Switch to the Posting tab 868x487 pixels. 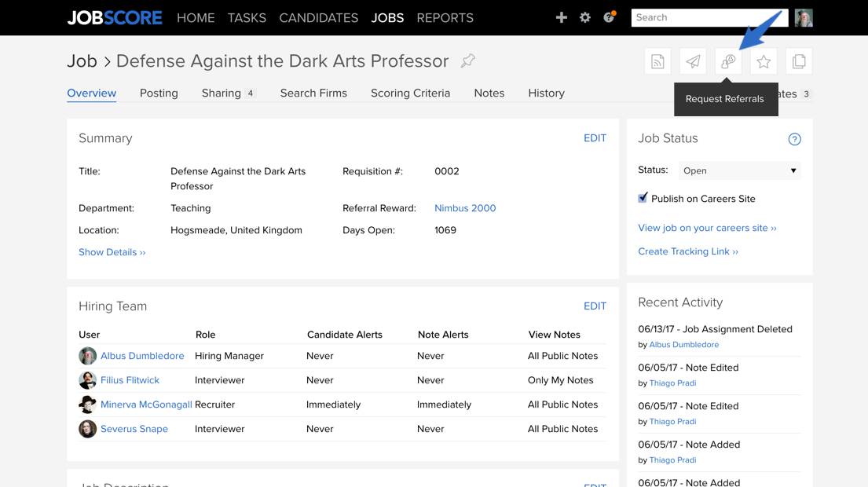(159, 93)
